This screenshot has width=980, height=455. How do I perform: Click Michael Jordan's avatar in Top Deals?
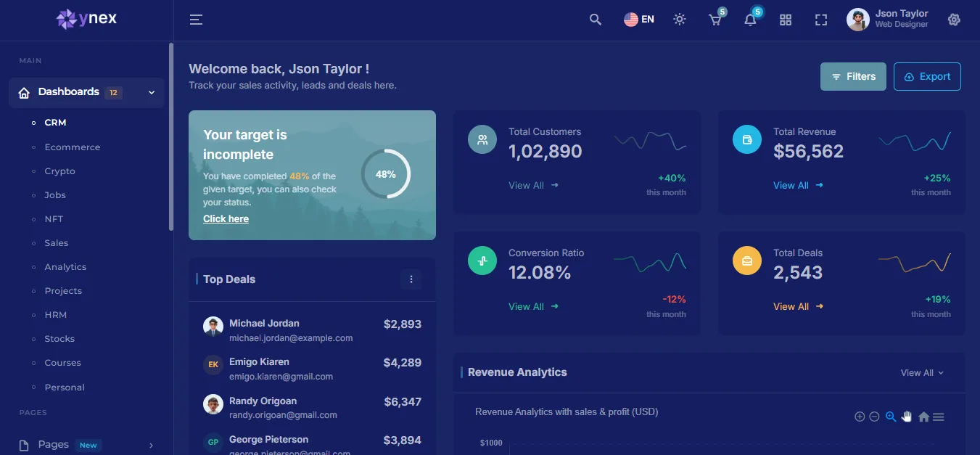click(x=213, y=327)
